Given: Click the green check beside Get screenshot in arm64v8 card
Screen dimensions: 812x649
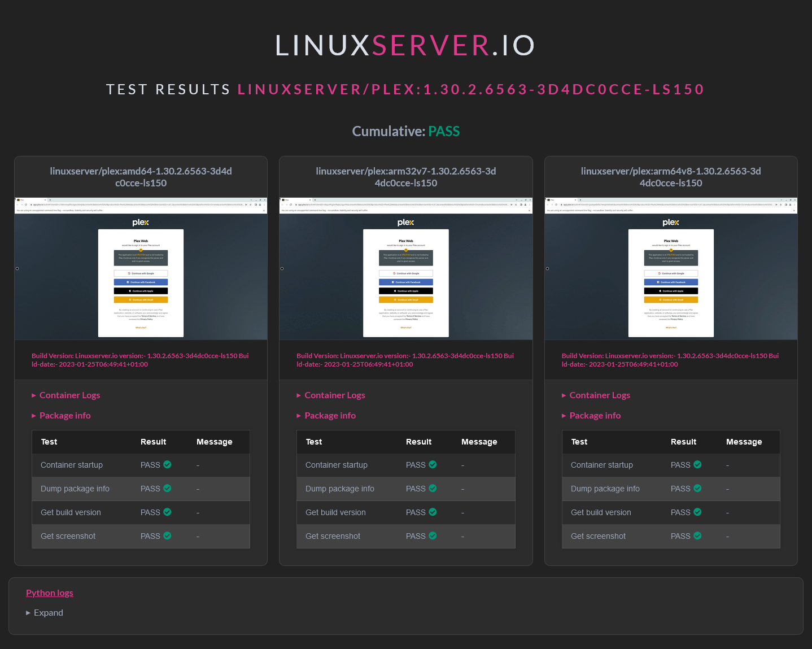Looking at the screenshot, I should click(697, 536).
